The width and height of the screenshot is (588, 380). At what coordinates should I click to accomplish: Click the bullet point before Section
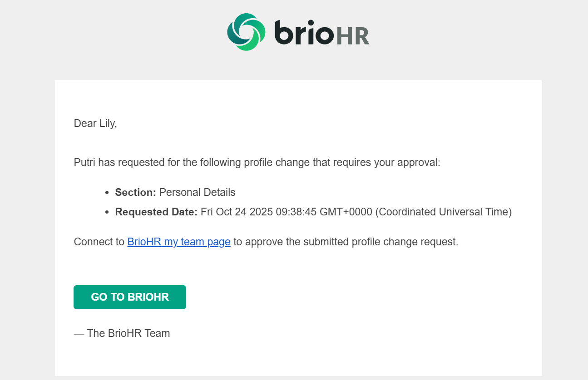click(x=107, y=193)
